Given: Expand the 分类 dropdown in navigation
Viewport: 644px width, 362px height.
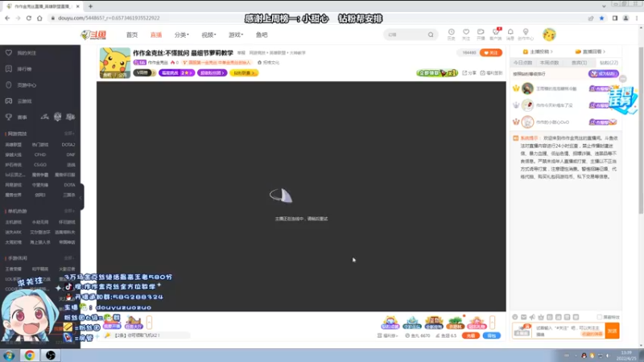Looking at the screenshot, I should [181, 35].
